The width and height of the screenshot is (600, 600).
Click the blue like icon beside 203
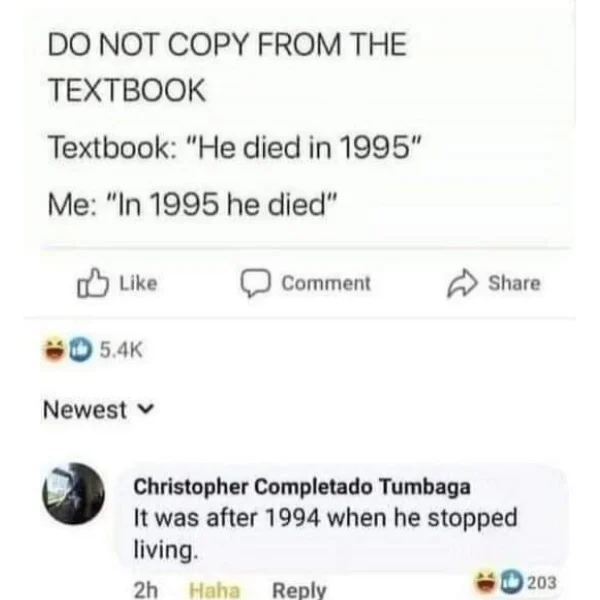click(512, 582)
